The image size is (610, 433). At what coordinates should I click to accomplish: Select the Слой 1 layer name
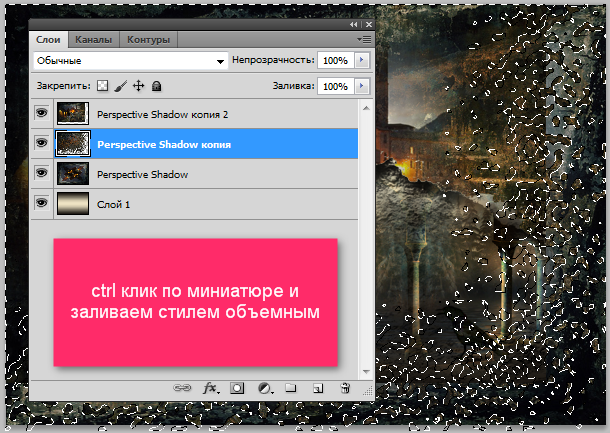click(113, 205)
